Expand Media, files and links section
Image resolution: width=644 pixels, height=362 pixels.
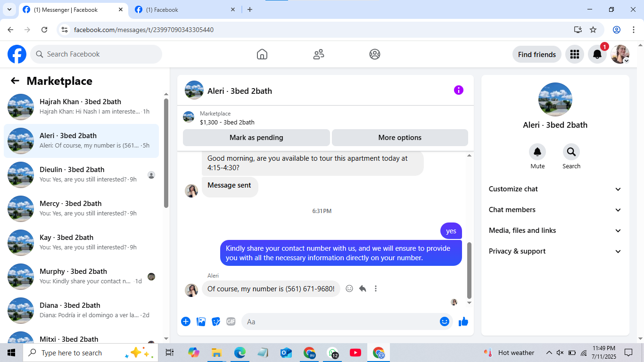(555, 230)
